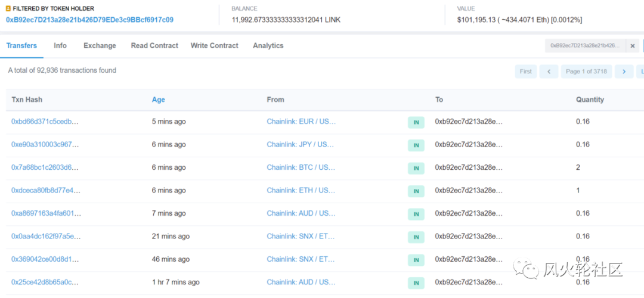Open Chainlink: SNX / ET… in the 21 mins ago row

pos(301,237)
